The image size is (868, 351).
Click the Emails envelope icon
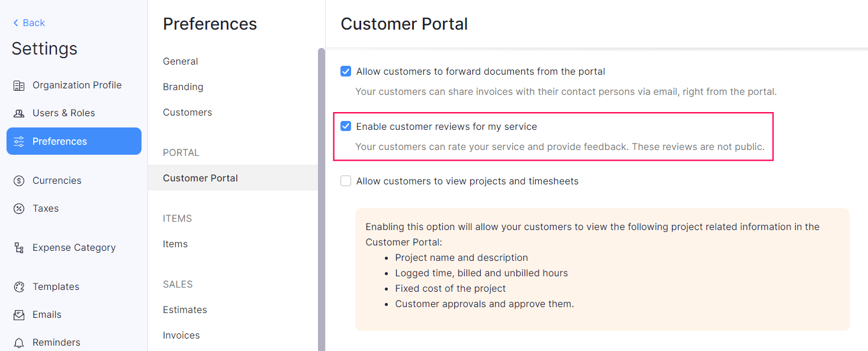19,315
